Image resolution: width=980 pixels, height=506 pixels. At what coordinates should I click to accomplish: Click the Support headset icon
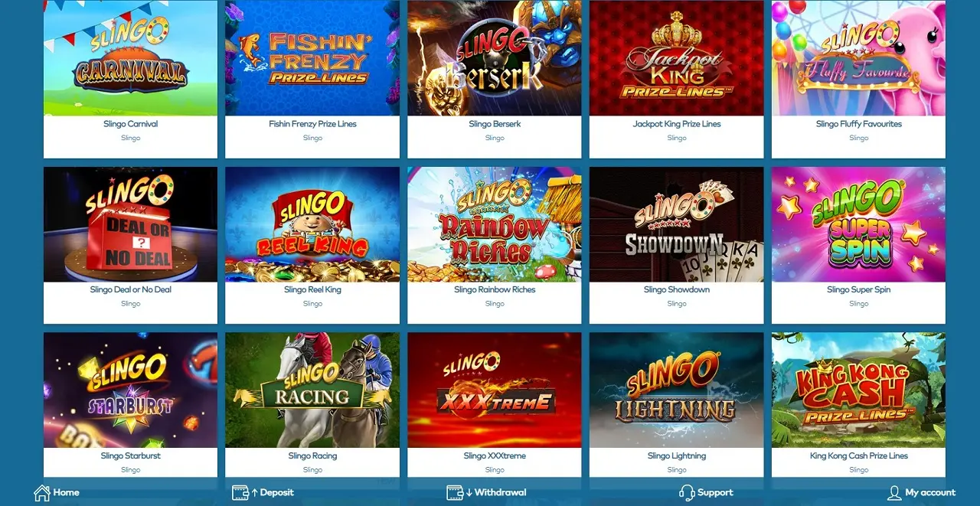(x=687, y=493)
